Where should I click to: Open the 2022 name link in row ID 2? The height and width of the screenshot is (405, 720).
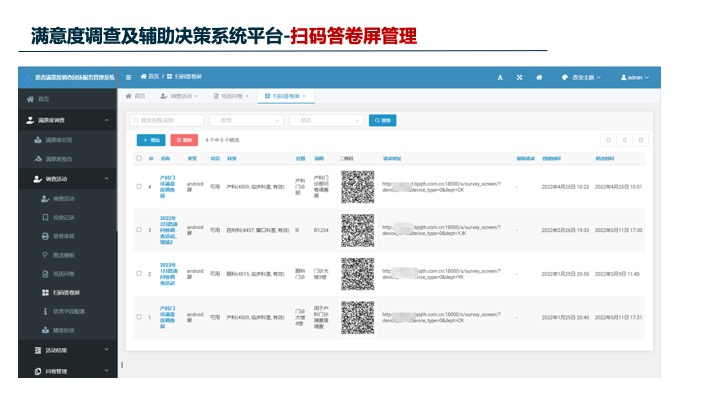[169, 274]
